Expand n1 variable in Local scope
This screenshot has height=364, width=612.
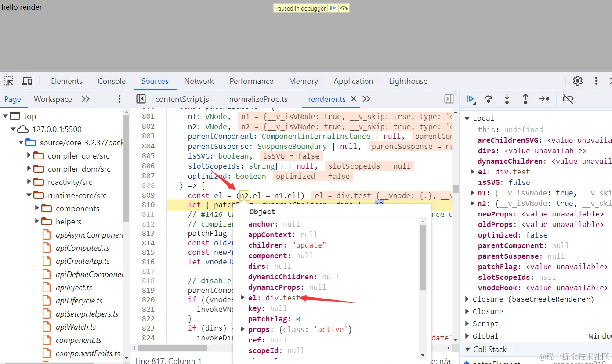(472, 193)
